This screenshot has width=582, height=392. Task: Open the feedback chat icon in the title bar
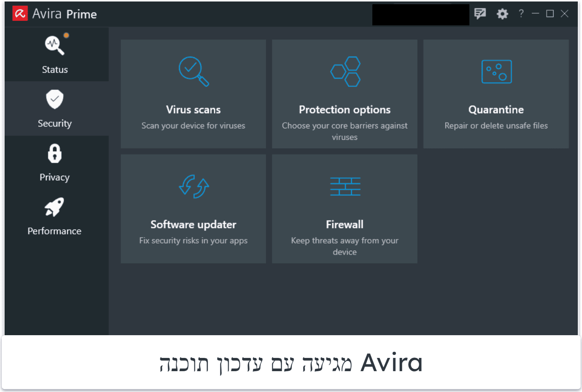point(480,14)
